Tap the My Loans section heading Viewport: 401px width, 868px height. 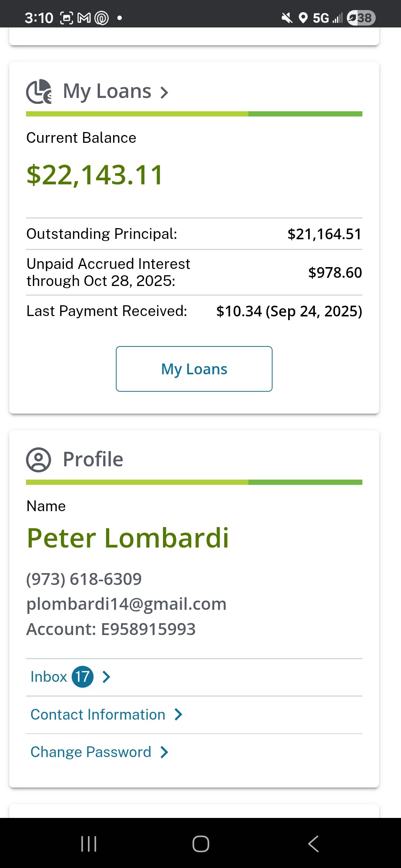[107, 91]
